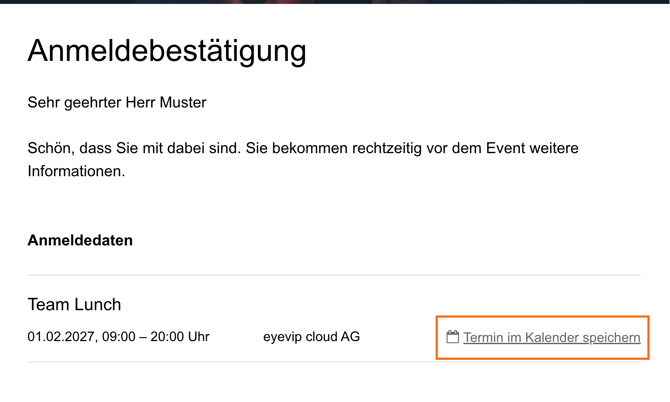Click the divider line below 'Anmeldedaten'
Image resolution: width=670 pixels, height=402 pixels.
[x=334, y=275]
